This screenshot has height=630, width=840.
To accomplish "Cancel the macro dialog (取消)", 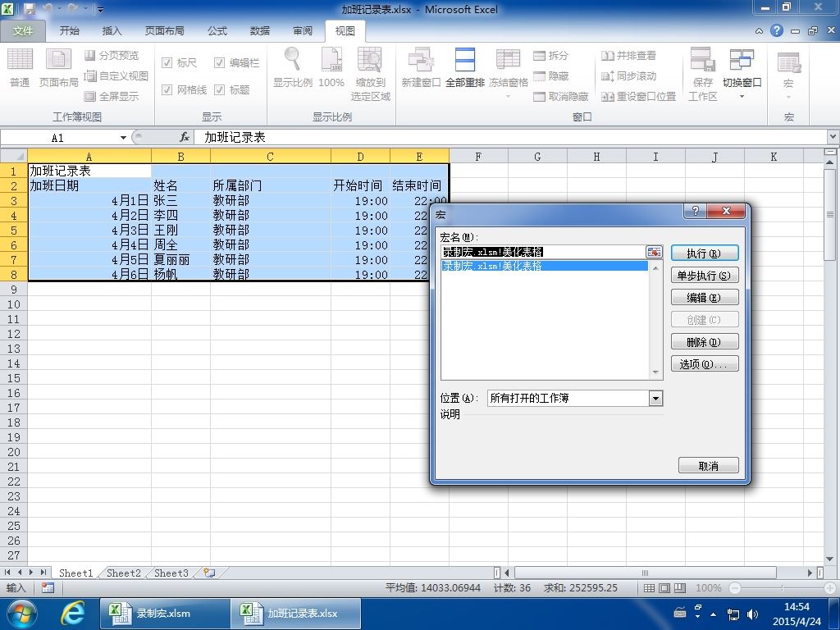I will (708, 466).
